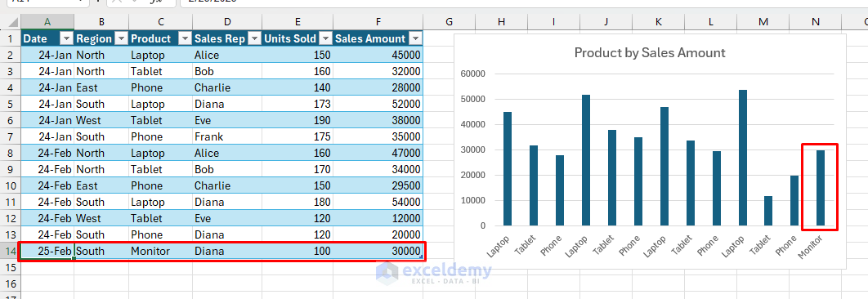
Task: Select the Units Sold cell with 173
Action: click(x=298, y=104)
